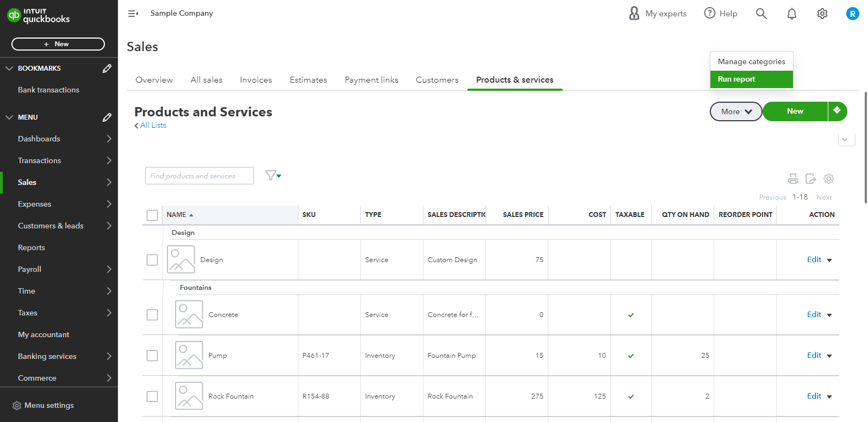Click the Find products and services field
This screenshot has height=422, width=868.
tap(199, 176)
